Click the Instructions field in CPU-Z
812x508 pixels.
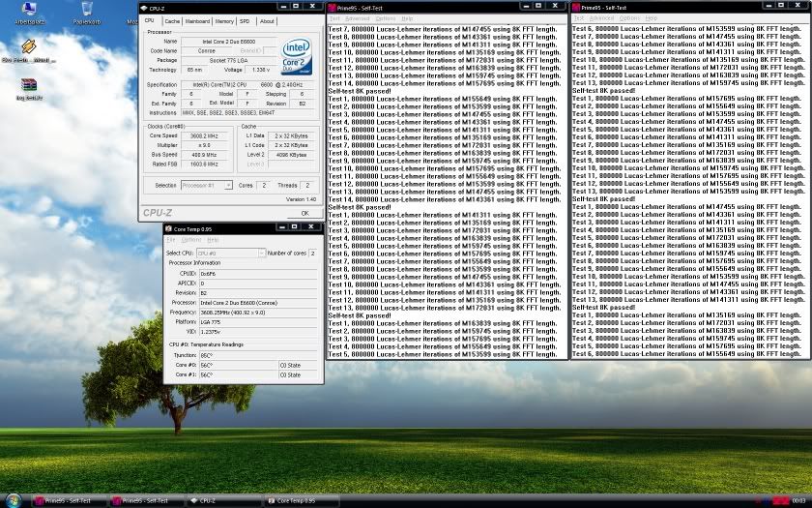[x=247, y=112]
